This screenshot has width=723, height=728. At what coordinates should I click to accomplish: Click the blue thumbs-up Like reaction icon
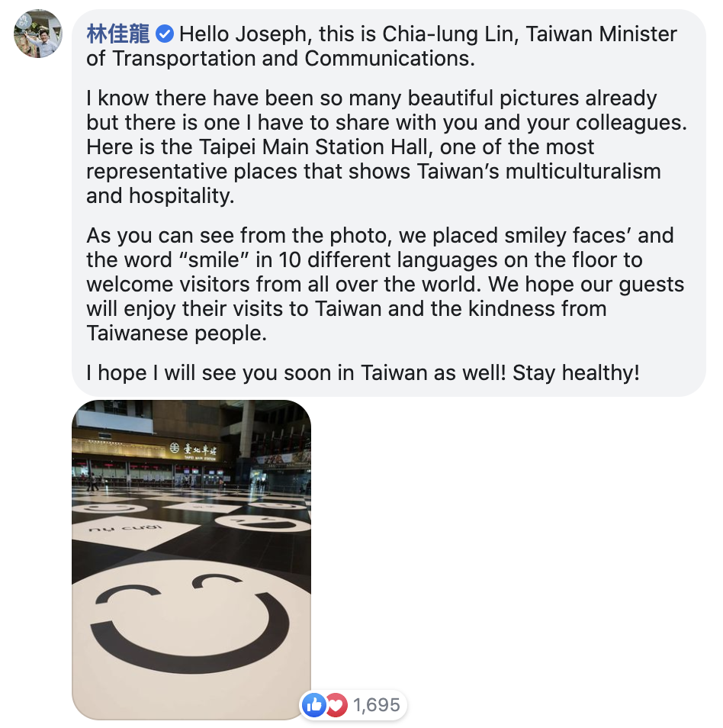tap(314, 705)
